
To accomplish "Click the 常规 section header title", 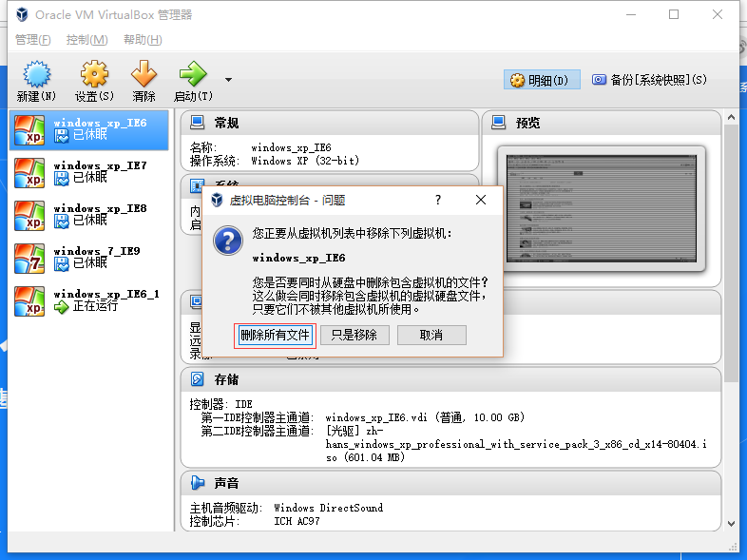I will coord(226,123).
